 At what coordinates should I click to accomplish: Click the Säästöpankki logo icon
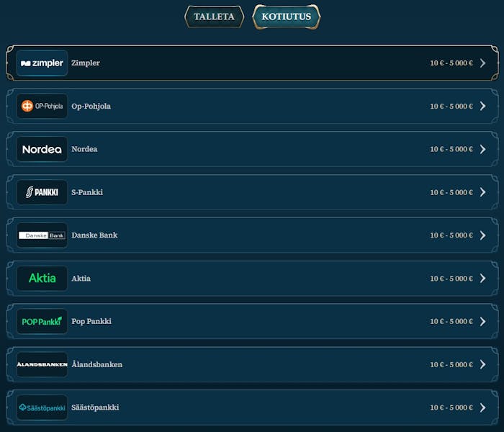42,408
